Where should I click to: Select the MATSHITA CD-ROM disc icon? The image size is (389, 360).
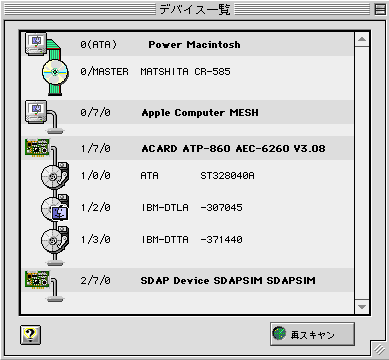point(55,72)
